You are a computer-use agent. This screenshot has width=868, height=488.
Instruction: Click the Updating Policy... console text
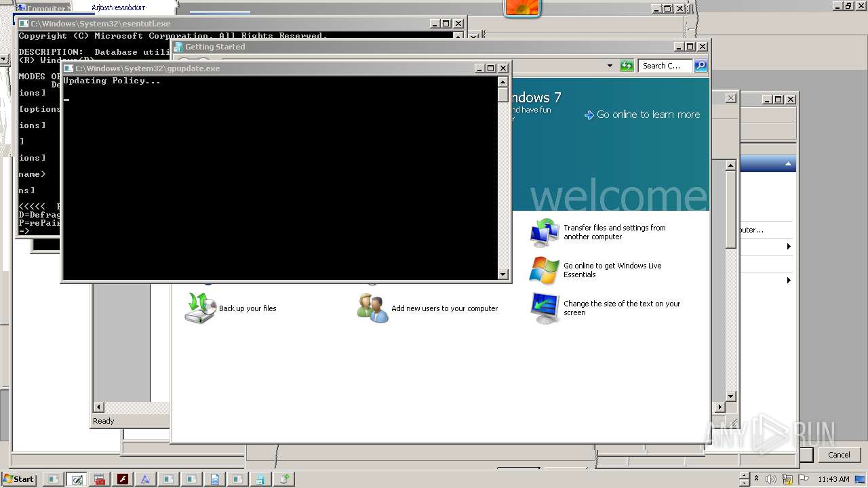[x=112, y=81]
